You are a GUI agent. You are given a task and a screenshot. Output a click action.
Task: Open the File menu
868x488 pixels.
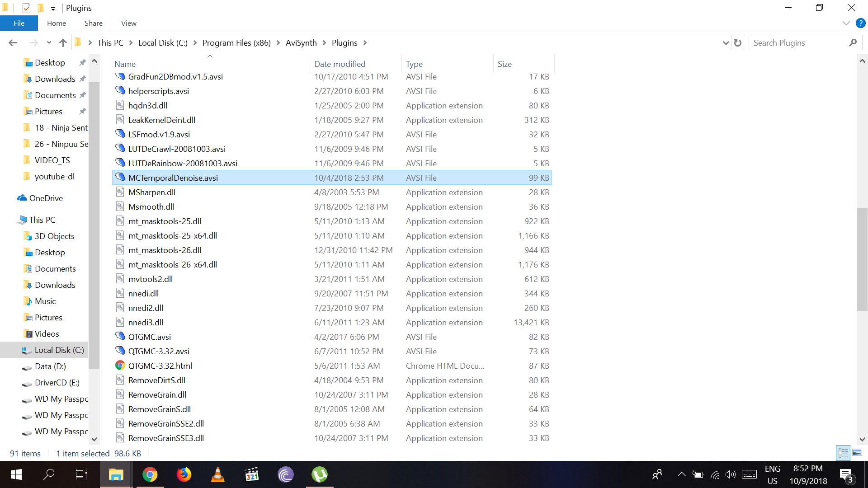19,23
